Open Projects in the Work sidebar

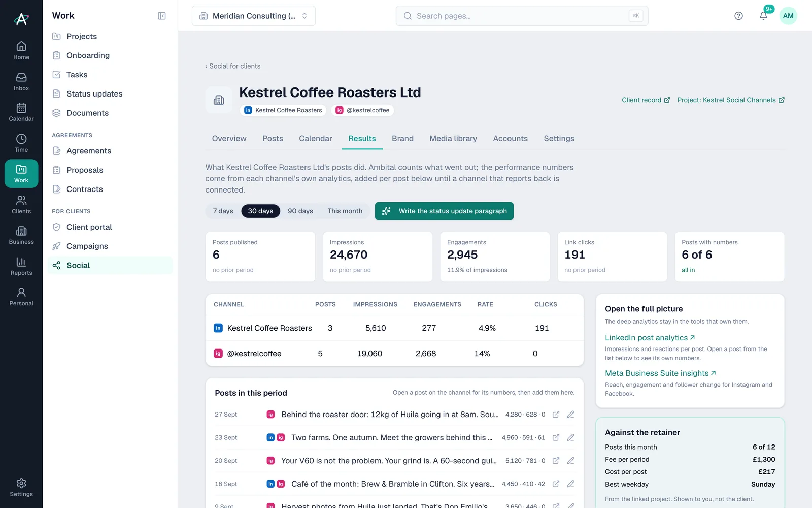[x=110, y=36]
